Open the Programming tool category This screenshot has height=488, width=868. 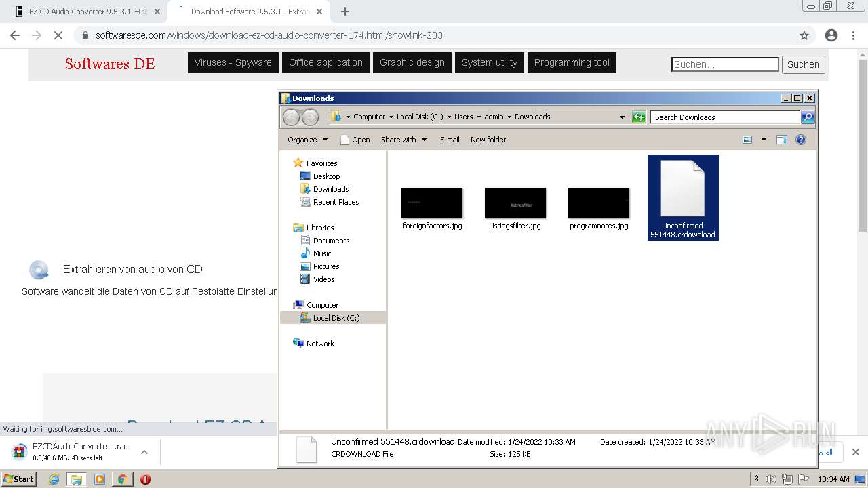[x=572, y=62]
